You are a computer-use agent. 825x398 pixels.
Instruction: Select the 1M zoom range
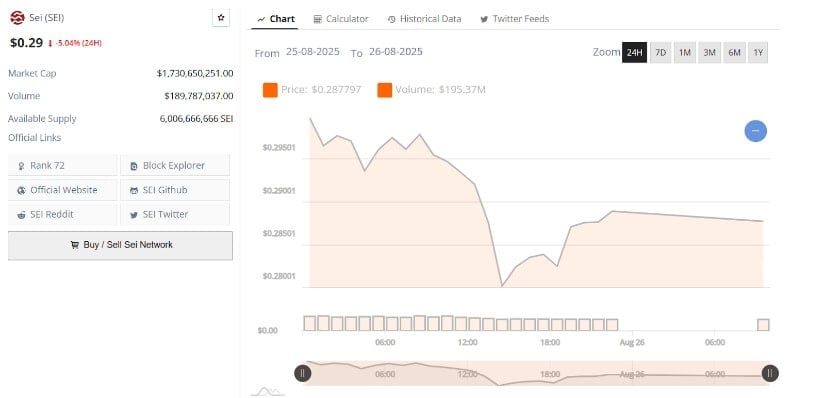[685, 53]
